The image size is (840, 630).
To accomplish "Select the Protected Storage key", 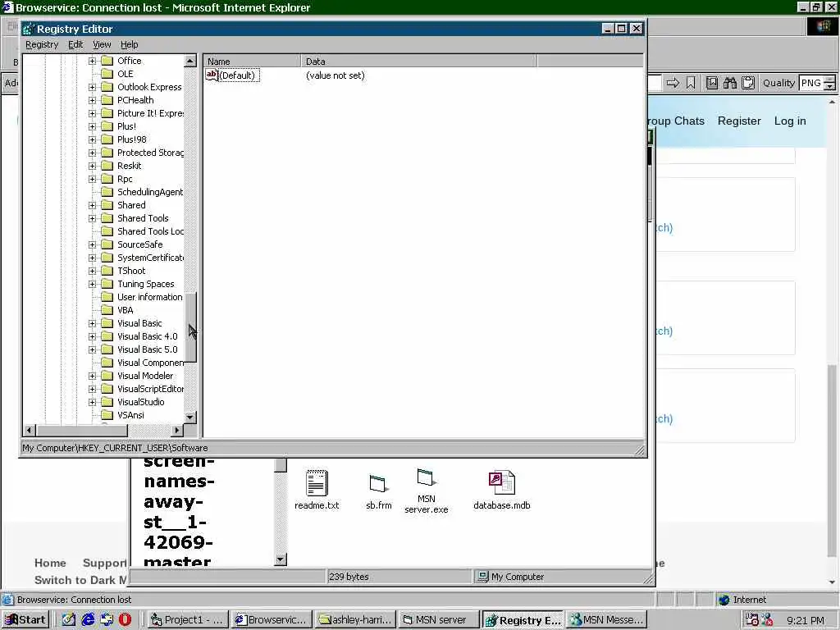I will (x=150, y=153).
